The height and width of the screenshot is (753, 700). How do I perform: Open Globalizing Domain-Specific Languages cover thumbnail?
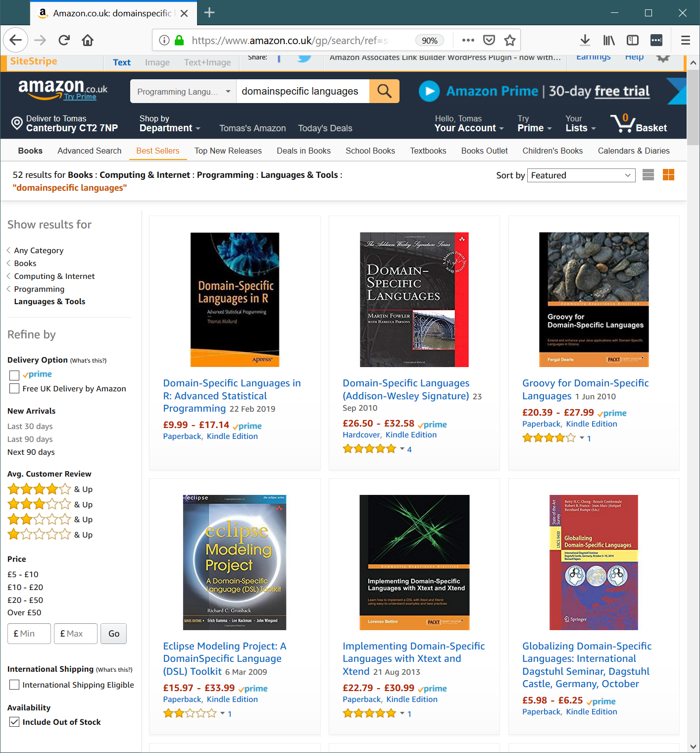[x=594, y=562]
